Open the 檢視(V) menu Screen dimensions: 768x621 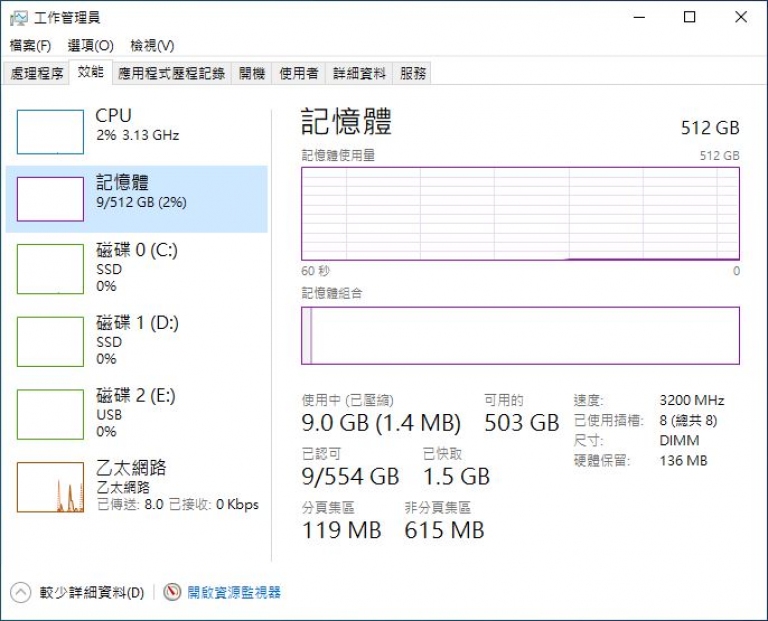[x=152, y=46]
